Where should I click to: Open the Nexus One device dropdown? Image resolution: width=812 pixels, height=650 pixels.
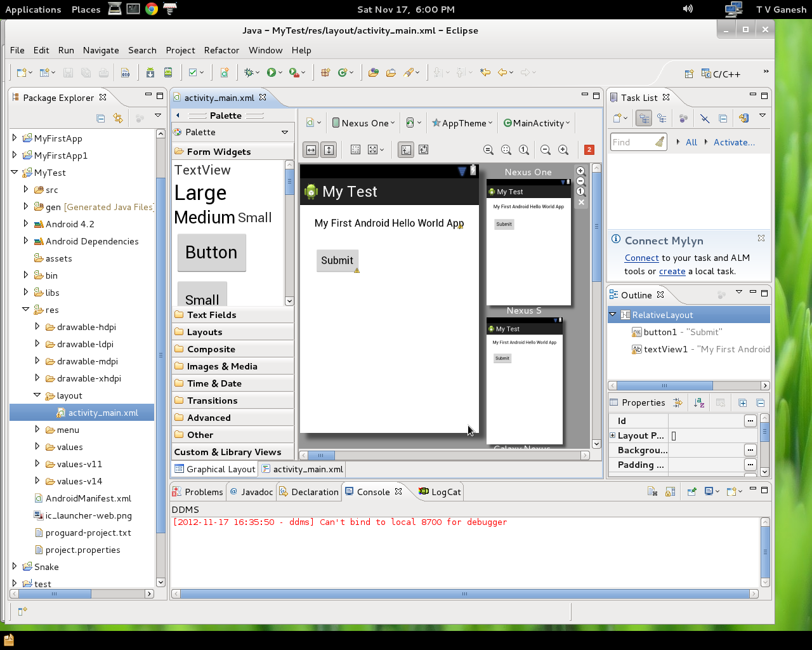363,123
